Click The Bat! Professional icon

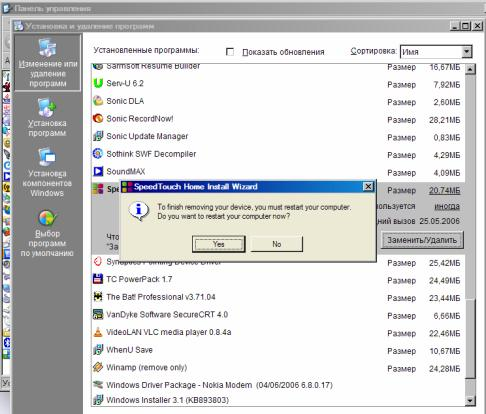point(98,297)
